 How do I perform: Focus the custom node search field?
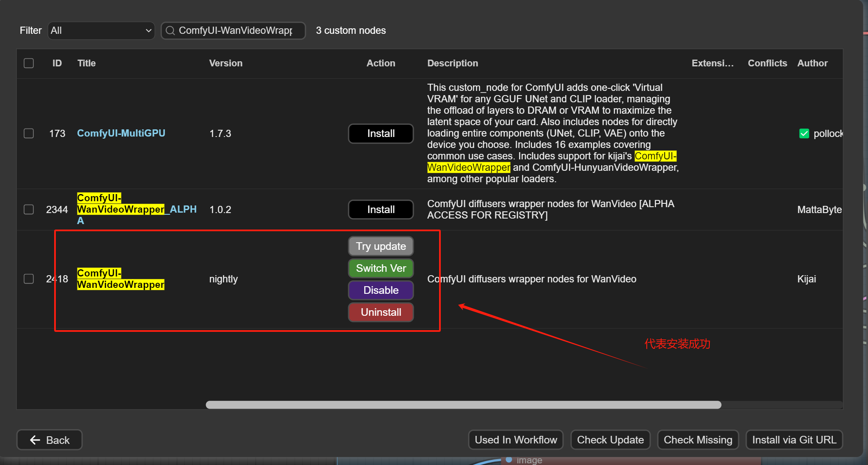pos(235,30)
